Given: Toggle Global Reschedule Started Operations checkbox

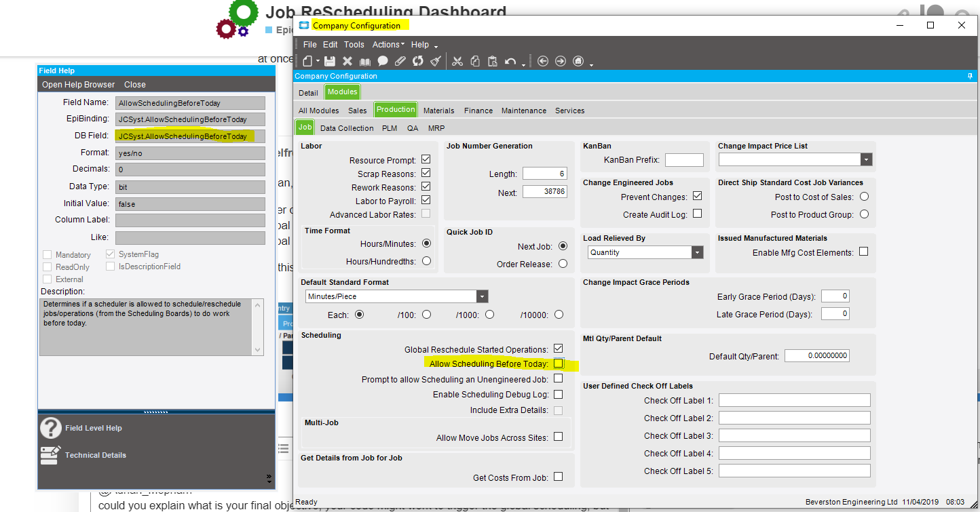Looking at the screenshot, I should tap(558, 349).
